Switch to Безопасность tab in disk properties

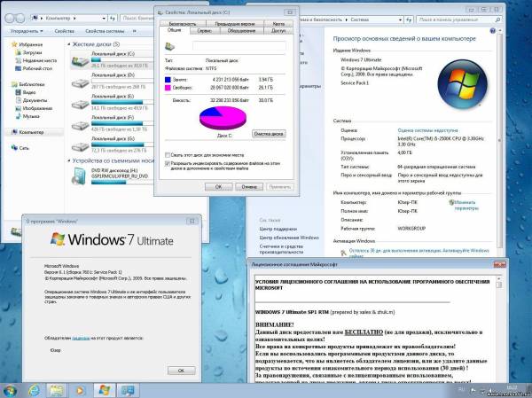coord(183,24)
